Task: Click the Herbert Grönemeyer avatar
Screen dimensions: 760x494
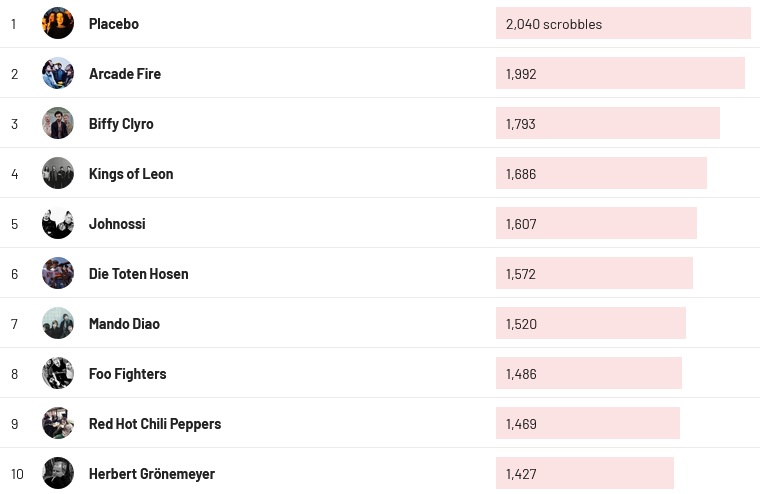Action: (58, 473)
